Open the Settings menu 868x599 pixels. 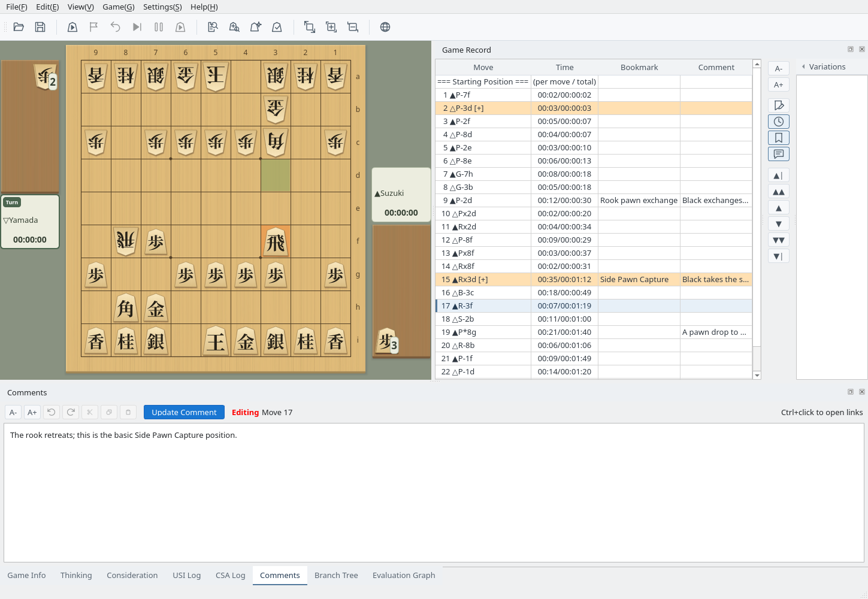click(162, 7)
